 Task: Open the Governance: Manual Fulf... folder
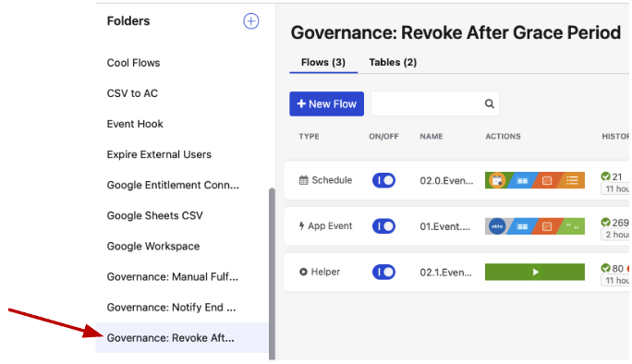tap(173, 277)
